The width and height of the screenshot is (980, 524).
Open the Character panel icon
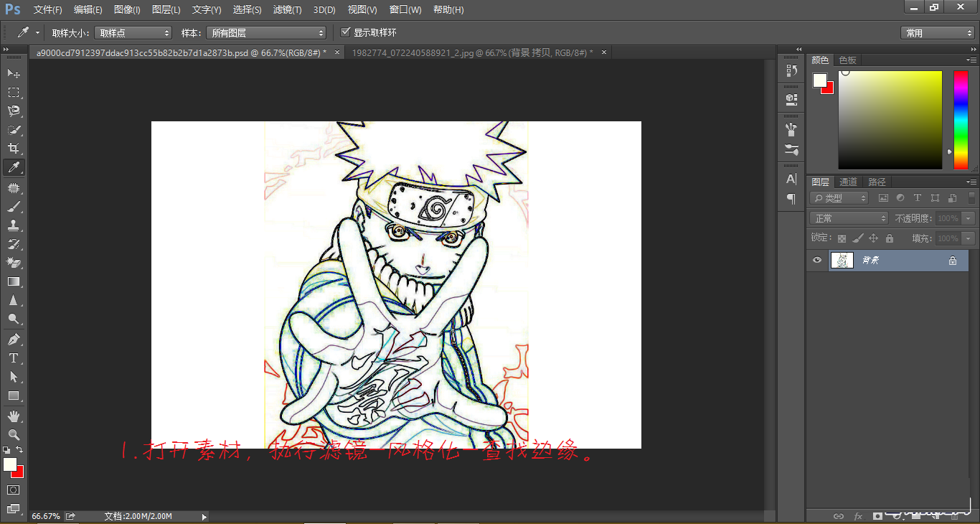click(791, 179)
